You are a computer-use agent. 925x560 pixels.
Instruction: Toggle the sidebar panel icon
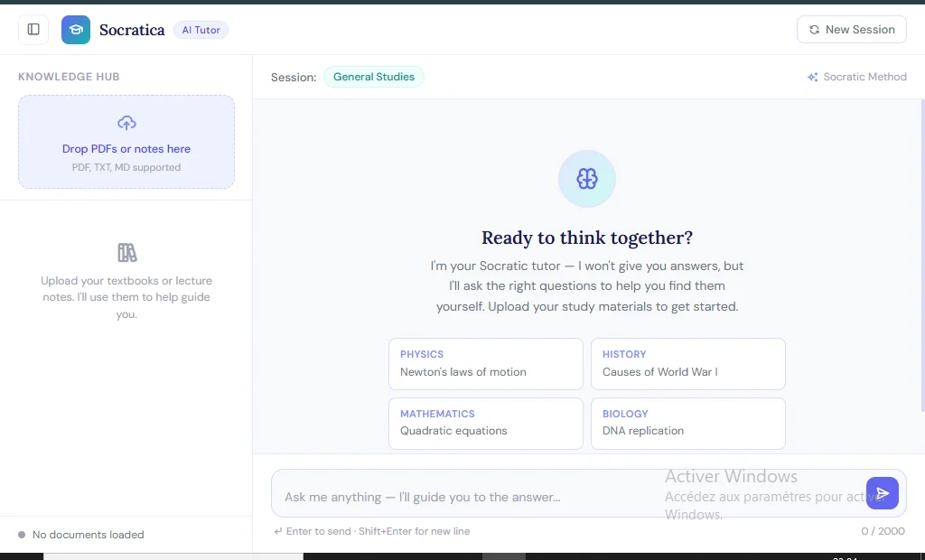(33, 30)
